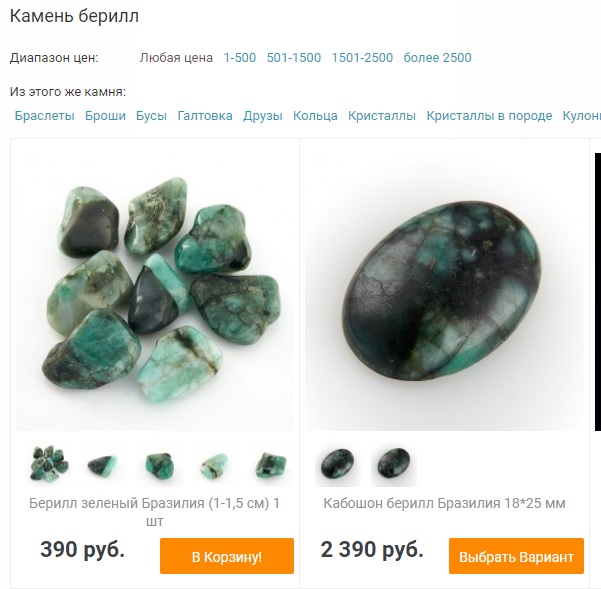Go to the Кольца category
This screenshot has width=601, height=589.
click(x=315, y=116)
